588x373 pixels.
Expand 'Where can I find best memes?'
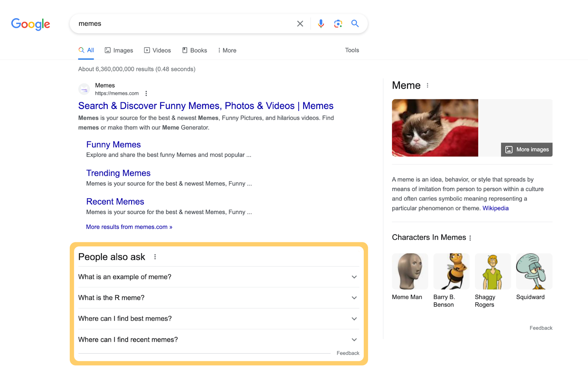[218, 319]
